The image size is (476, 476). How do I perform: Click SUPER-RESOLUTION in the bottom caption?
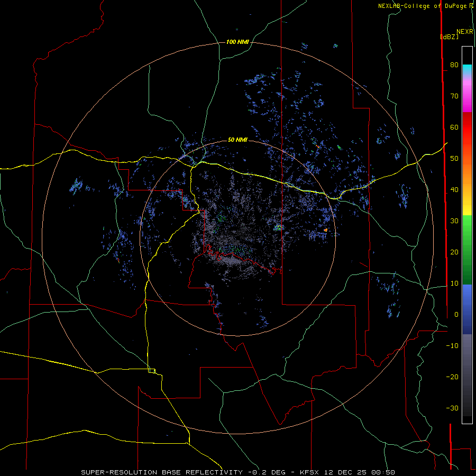(x=119, y=472)
